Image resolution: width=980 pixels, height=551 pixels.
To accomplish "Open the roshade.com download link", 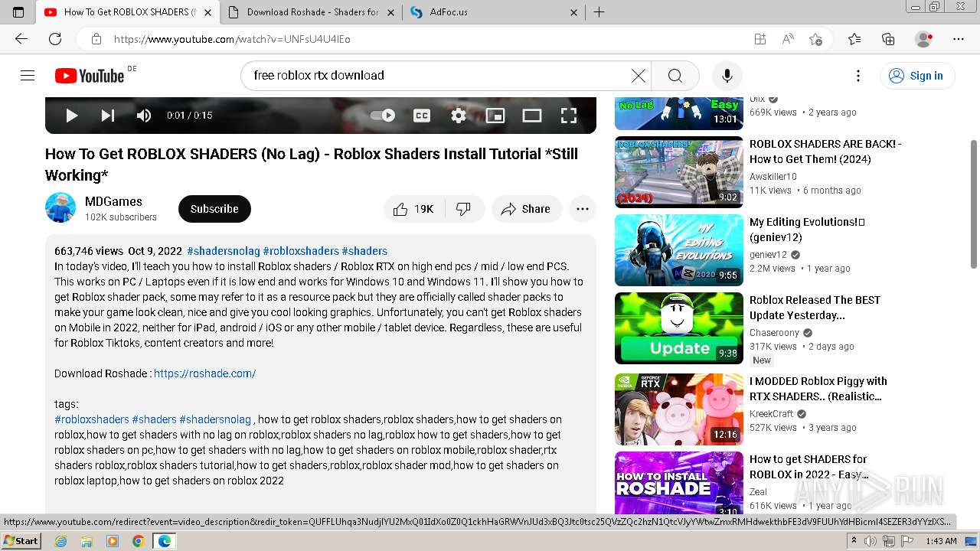I will (x=204, y=373).
